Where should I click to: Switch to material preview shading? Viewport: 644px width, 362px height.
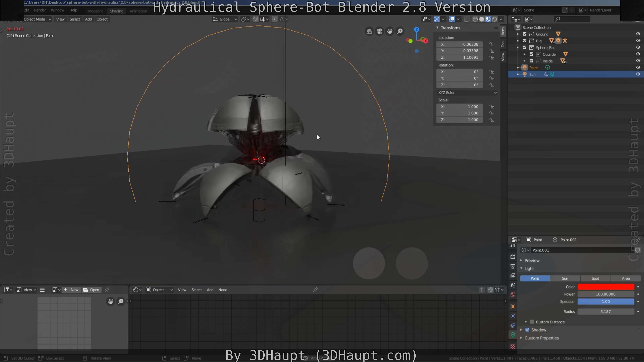coord(488,19)
